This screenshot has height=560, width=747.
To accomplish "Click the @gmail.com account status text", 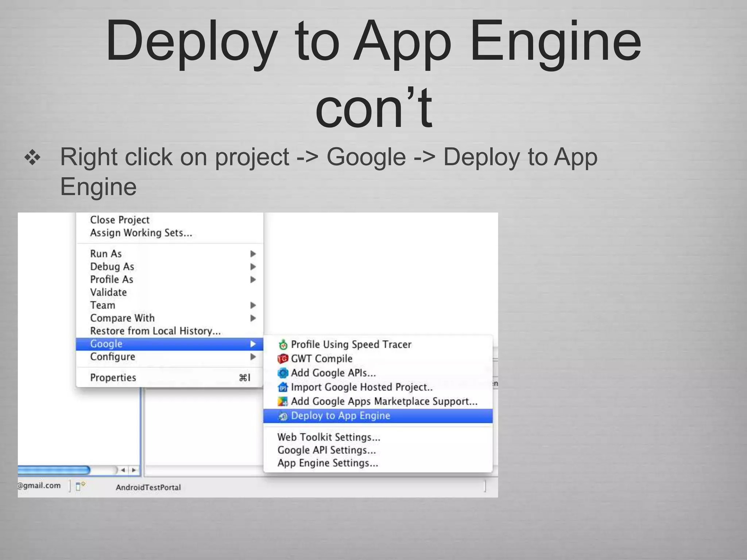I will [39, 486].
